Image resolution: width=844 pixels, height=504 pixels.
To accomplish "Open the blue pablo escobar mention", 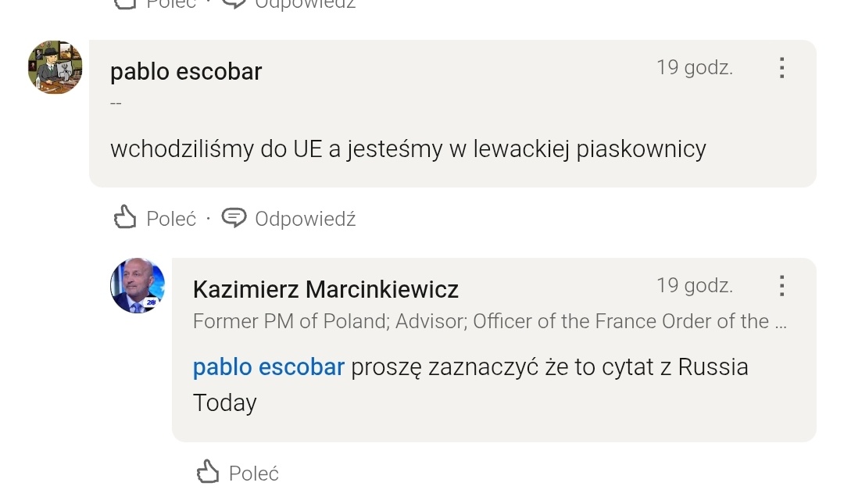I will point(268,367).
